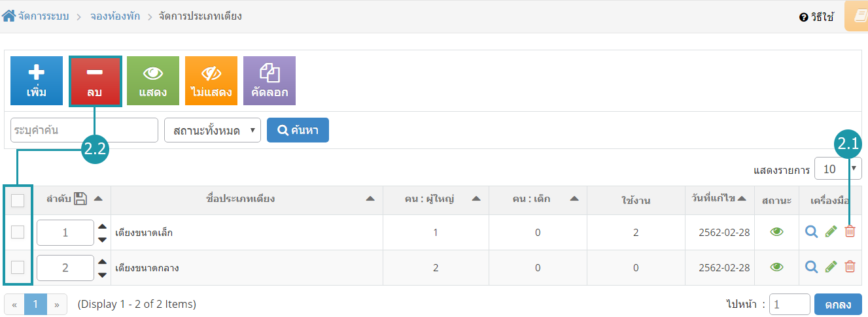The height and width of the screenshot is (317, 868).
Task: Click the floppy save icon in ลำดับ header
Action: (x=80, y=199)
